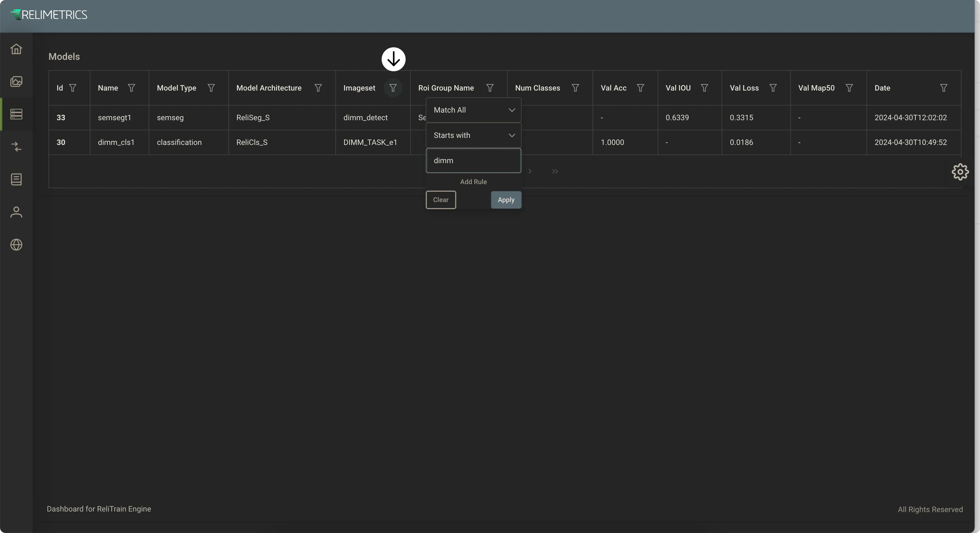The height and width of the screenshot is (533, 980).
Task: Expand the Match All dropdown
Action: [x=473, y=110]
